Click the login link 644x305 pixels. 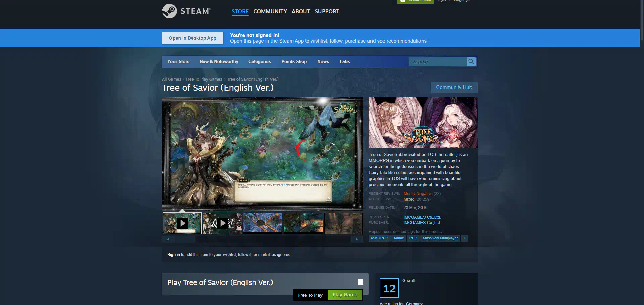pos(441,1)
